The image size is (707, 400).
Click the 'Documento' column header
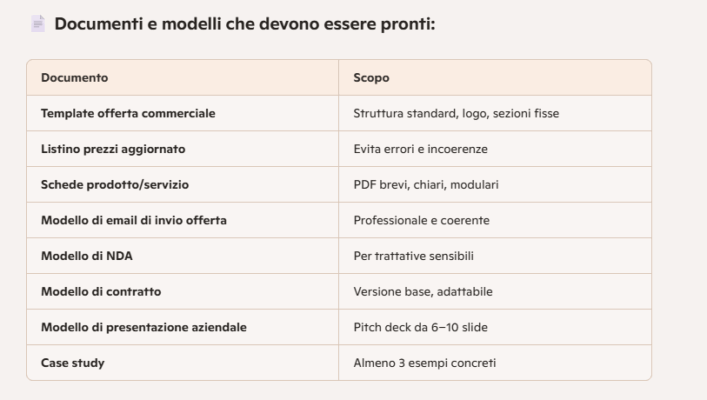tap(74, 77)
